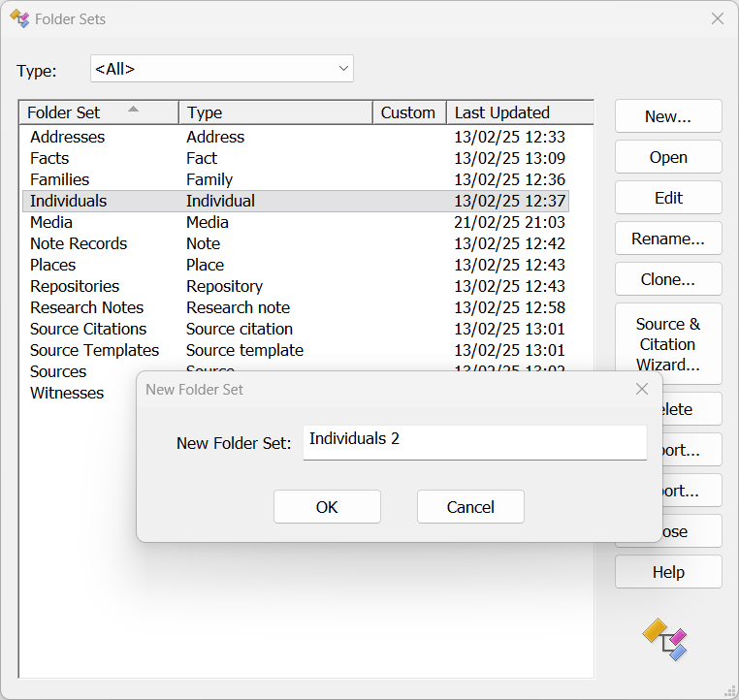Open the Source & Citation Wizard
Viewport: 739px width, 700px height.
point(668,344)
